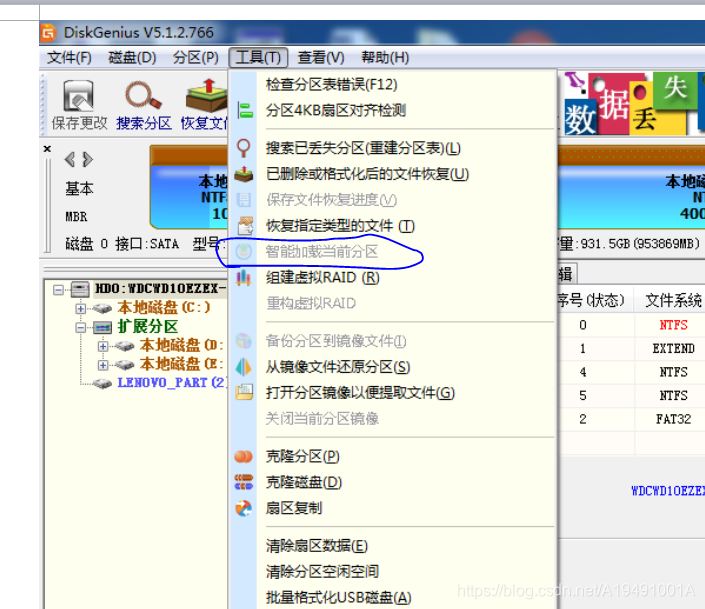Open the 分区(P) menu
705x609 pixels.
[x=196, y=58]
